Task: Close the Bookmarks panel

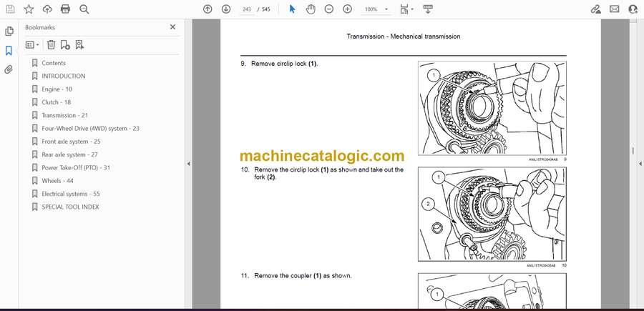Action: (x=172, y=27)
